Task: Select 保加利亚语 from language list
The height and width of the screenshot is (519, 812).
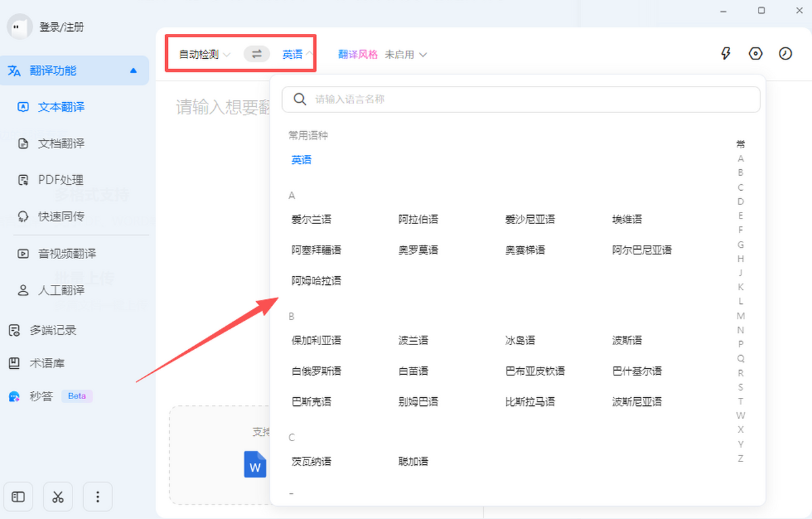Action: [317, 341]
